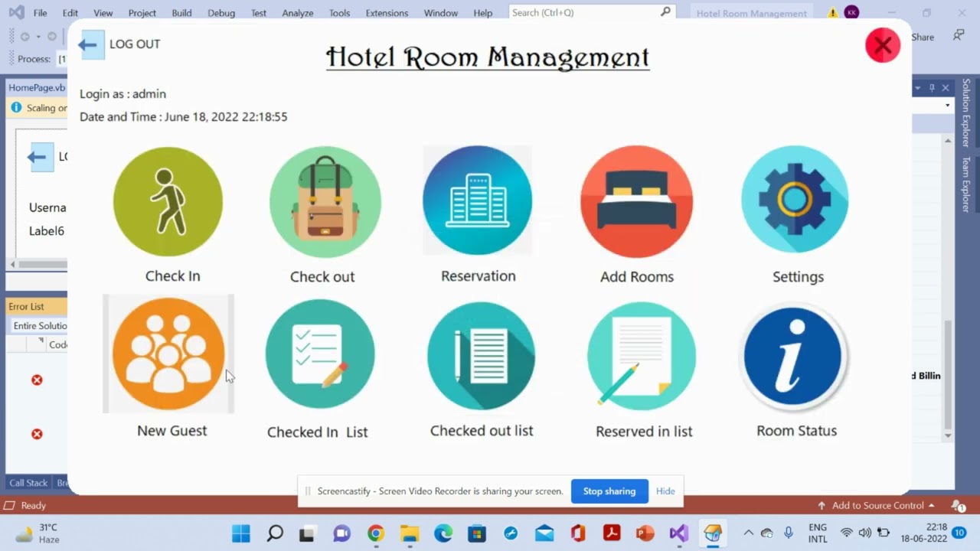The height and width of the screenshot is (551, 980).
Task: Open the Build menu in Visual Studio
Action: 182,13
